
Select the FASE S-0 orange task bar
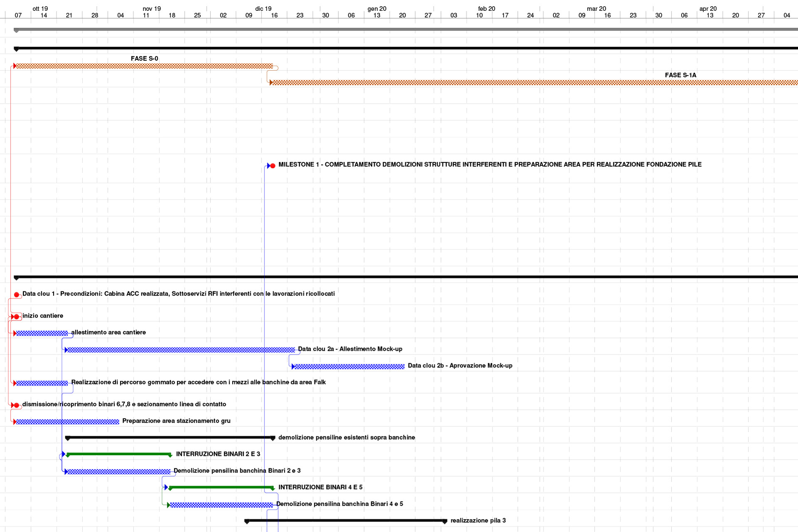(144, 66)
